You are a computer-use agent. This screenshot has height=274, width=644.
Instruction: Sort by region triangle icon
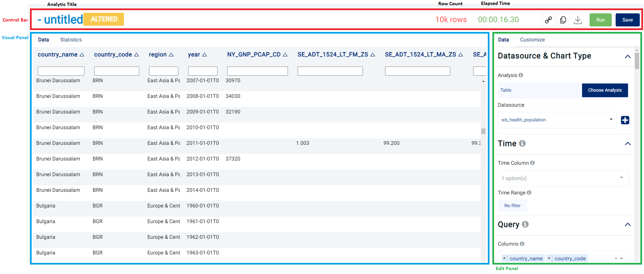click(171, 54)
